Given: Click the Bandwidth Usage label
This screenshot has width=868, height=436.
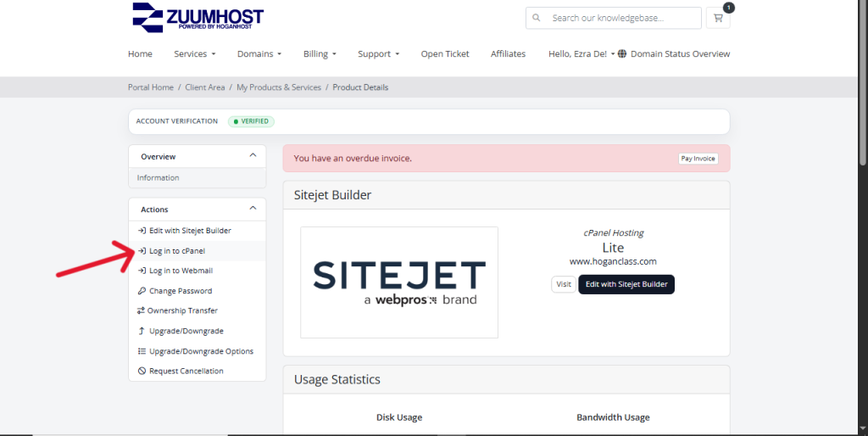Looking at the screenshot, I should point(613,417).
